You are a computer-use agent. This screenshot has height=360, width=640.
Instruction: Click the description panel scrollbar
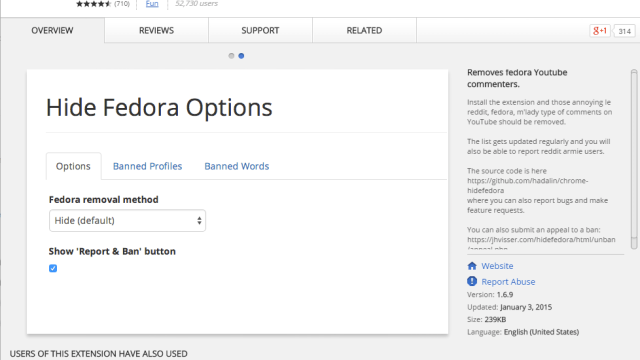(634, 159)
